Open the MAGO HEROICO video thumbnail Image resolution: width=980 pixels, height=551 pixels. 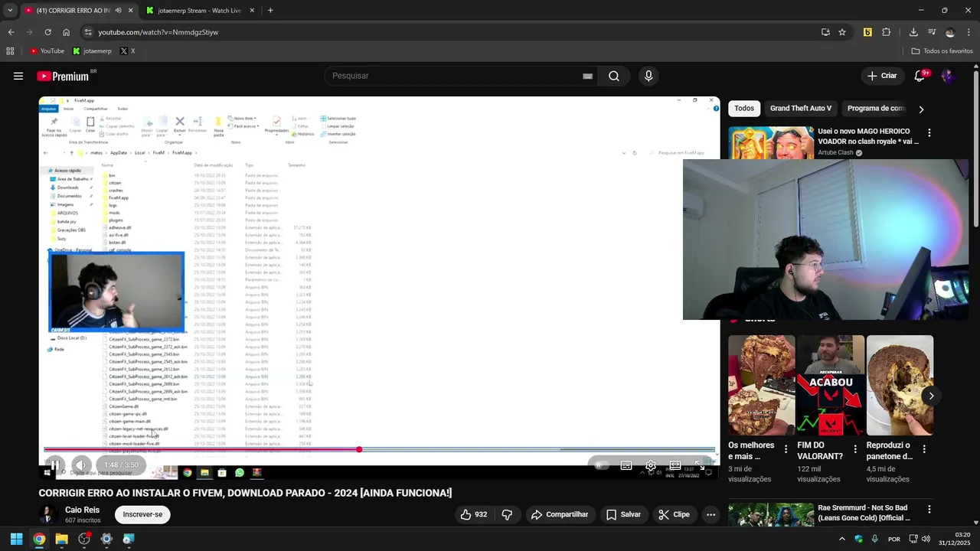point(771,143)
